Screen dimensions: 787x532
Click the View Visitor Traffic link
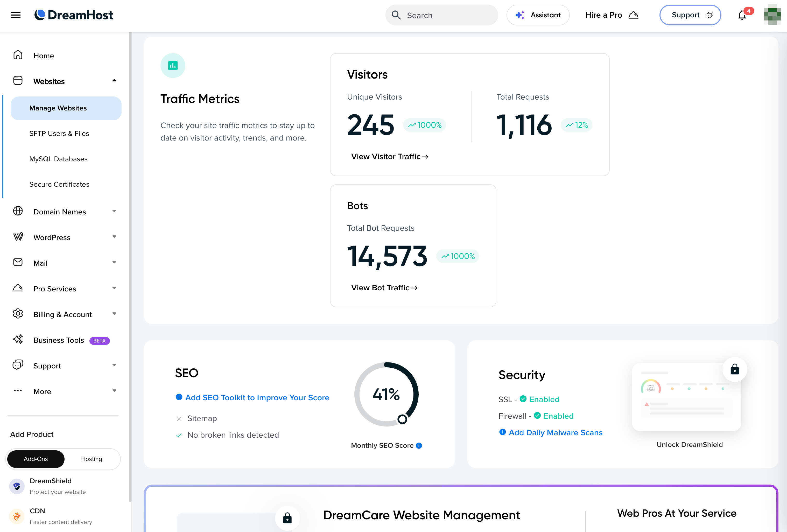click(x=389, y=156)
